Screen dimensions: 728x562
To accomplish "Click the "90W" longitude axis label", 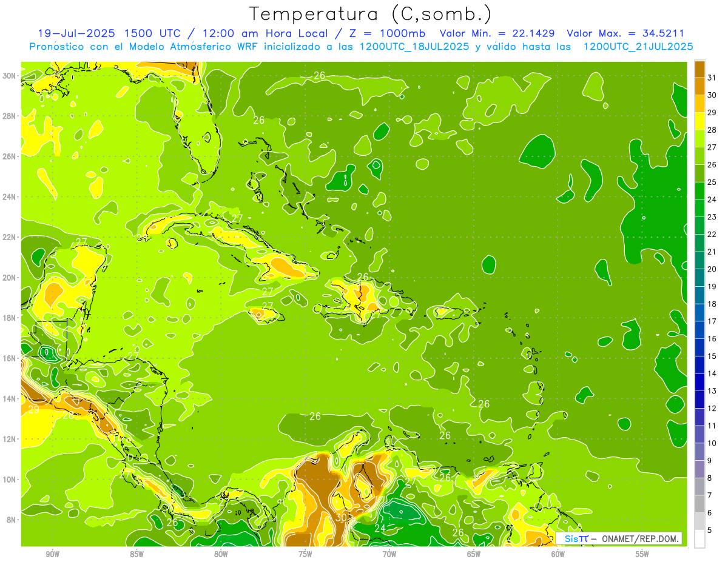I will 52,554.
